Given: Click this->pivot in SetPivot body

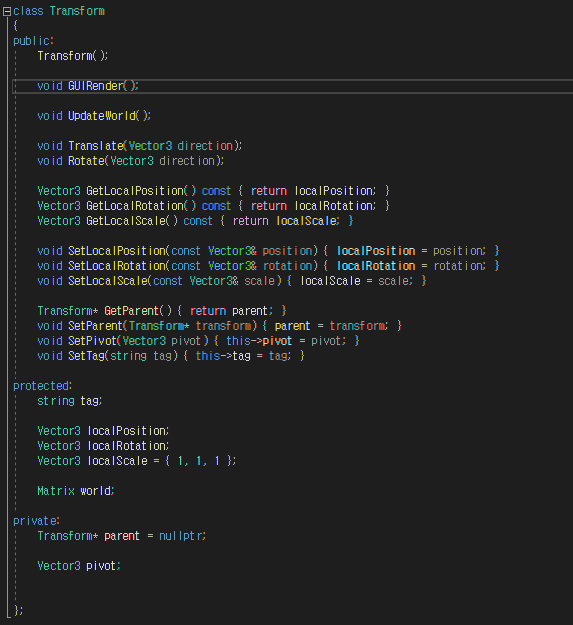Looking at the screenshot, I should [259, 341].
